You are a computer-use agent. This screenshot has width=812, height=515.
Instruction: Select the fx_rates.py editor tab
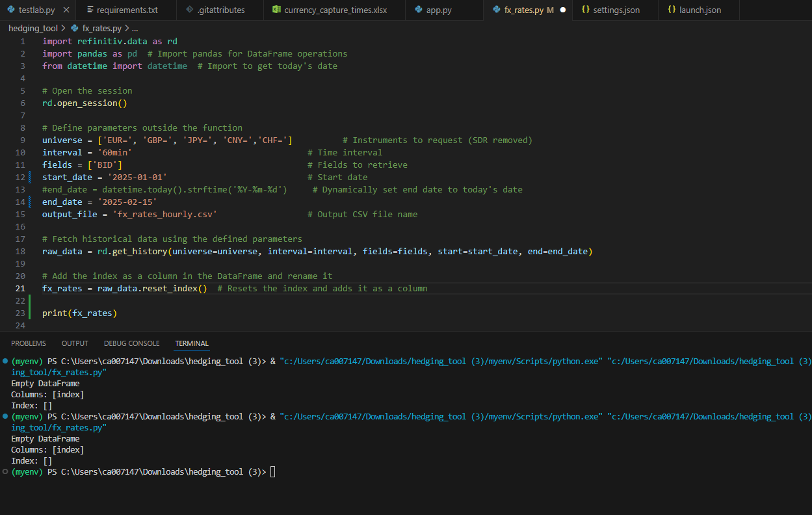point(528,10)
